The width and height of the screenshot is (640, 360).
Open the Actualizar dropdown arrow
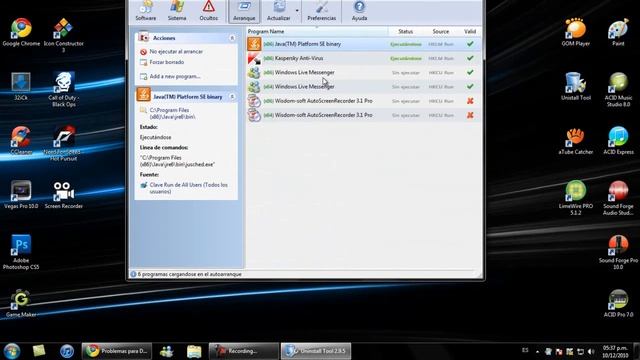pyautogui.click(x=297, y=11)
